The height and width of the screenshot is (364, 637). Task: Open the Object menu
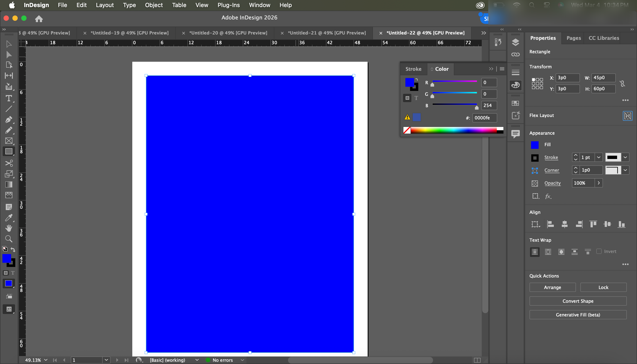[x=154, y=5]
